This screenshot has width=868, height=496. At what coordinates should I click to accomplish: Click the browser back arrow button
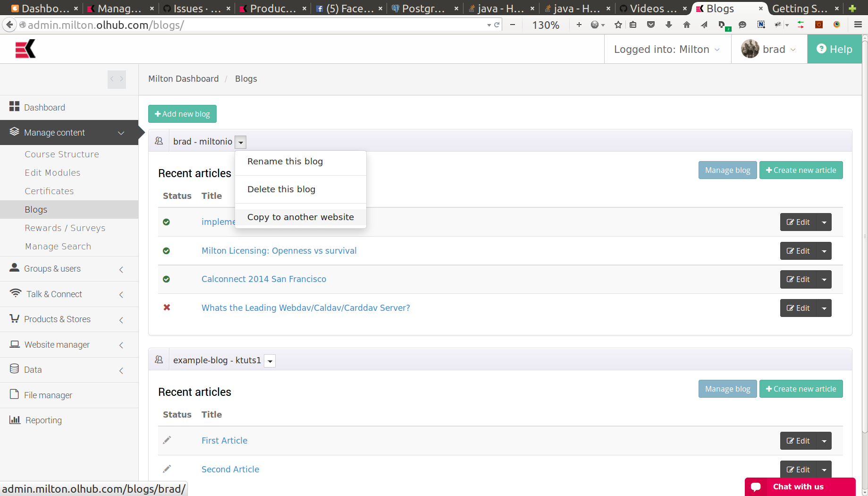9,25
